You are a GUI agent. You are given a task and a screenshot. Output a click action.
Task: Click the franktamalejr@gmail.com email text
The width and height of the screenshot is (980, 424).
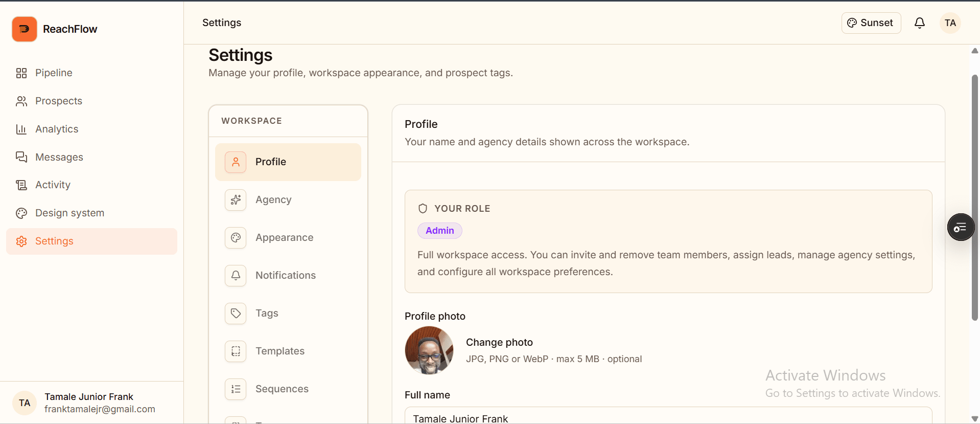click(x=100, y=409)
